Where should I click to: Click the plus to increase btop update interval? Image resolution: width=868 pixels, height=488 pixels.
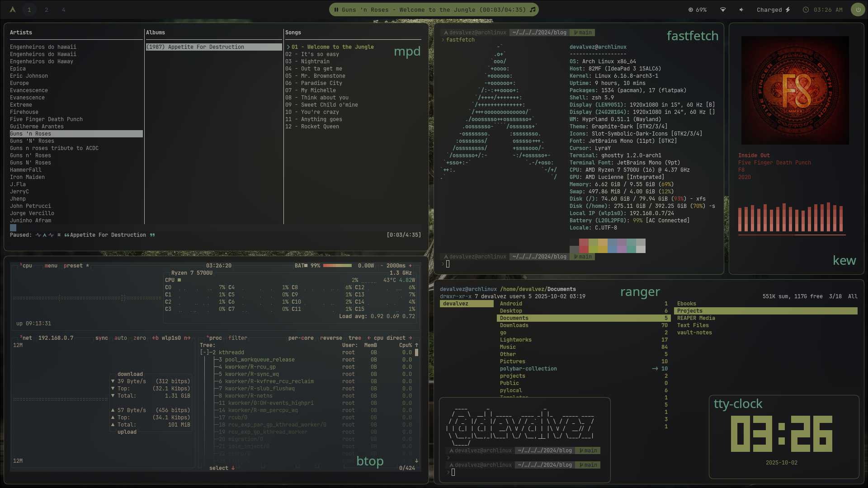(410, 266)
